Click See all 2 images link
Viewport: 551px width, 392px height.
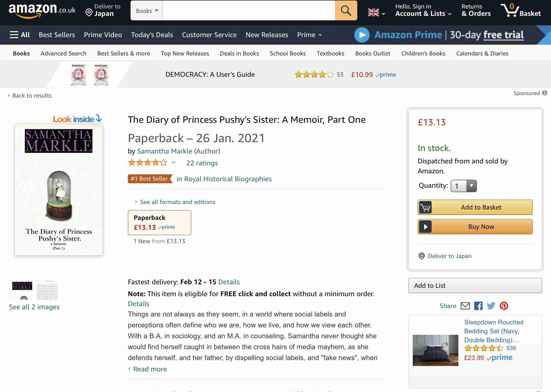point(34,307)
